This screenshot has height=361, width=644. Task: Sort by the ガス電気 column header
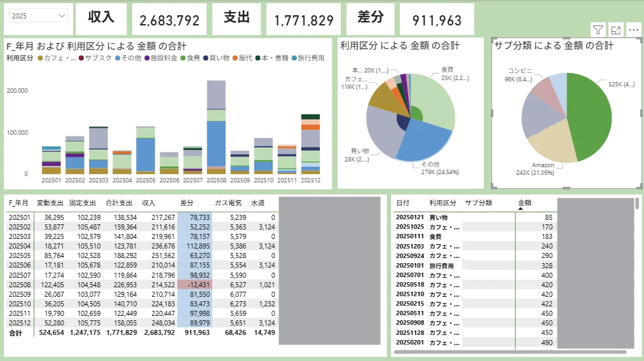click(x=228, y=203)
